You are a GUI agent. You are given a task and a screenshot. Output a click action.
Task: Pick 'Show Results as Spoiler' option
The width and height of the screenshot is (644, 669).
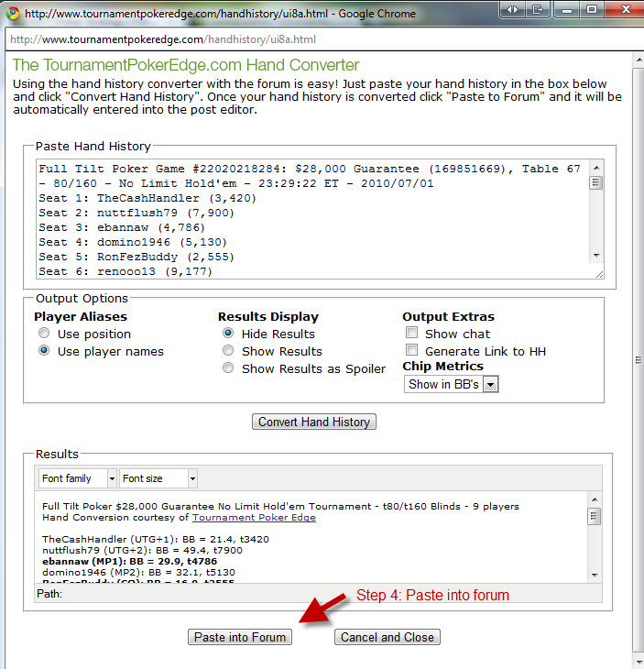point(228,367)
